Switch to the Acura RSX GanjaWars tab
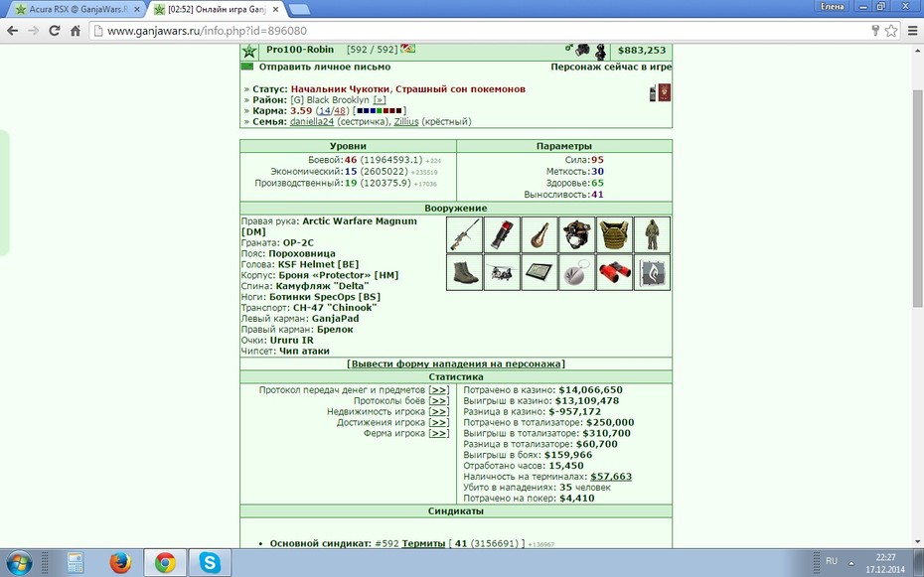 77,9
